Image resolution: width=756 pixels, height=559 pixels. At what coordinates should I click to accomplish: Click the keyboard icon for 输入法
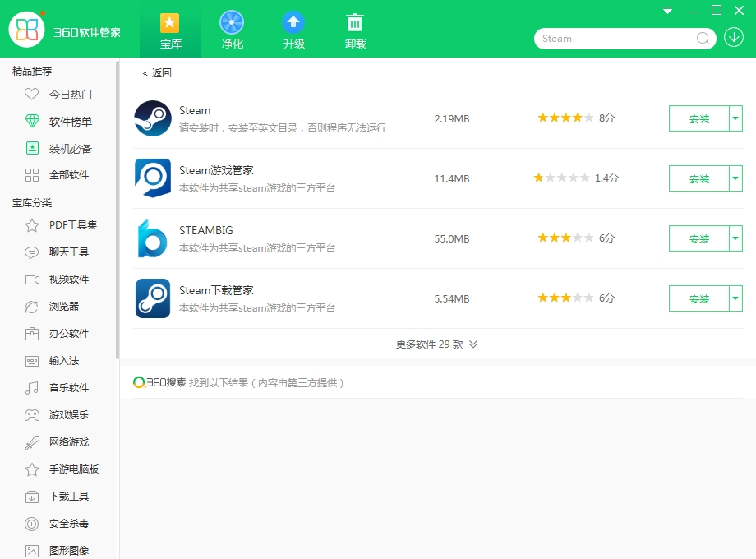click(32, 361)
